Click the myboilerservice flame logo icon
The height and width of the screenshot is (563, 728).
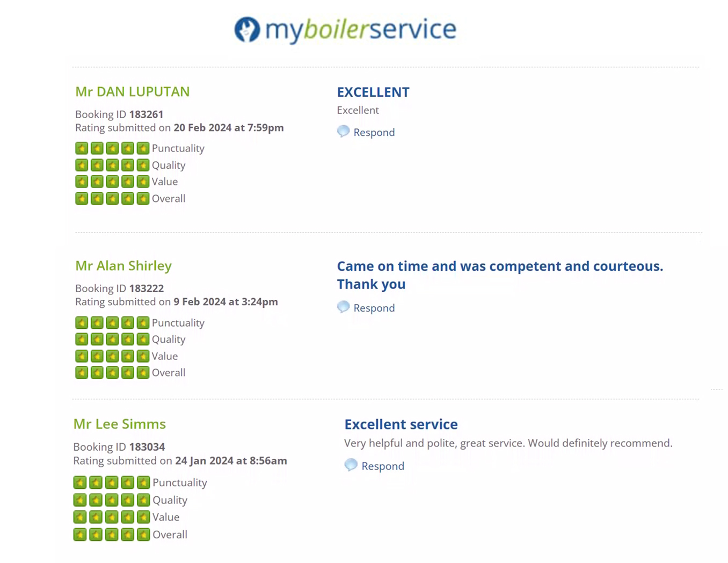[x=247, y=30]
